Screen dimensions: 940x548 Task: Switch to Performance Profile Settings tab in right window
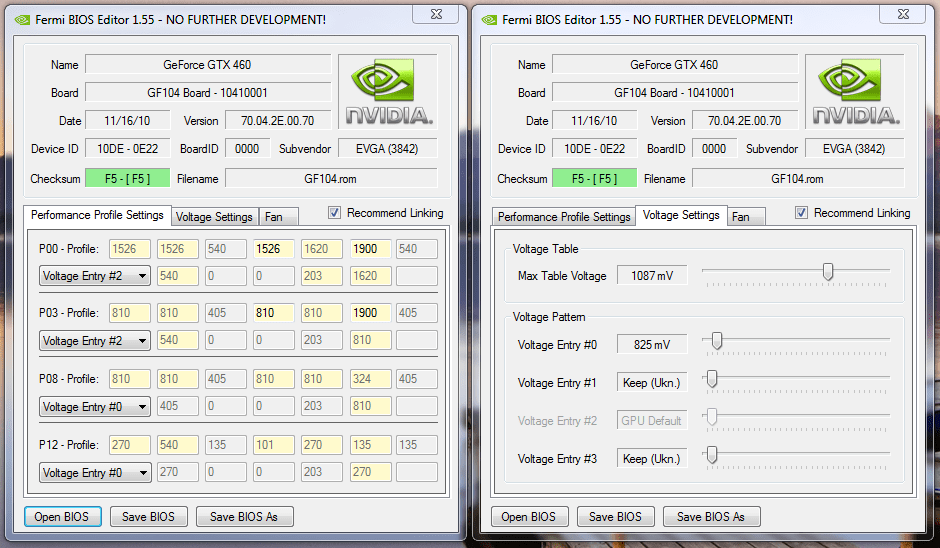pos(564,217)
